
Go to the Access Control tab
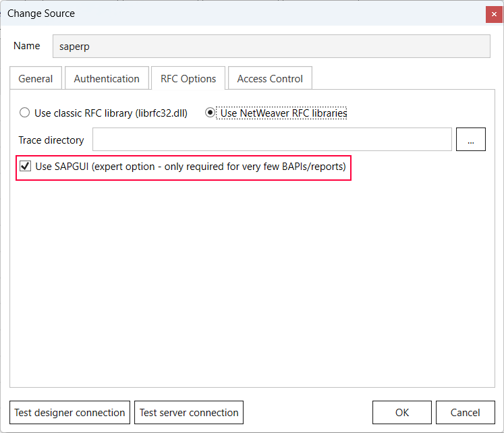(x=270, y=79)
